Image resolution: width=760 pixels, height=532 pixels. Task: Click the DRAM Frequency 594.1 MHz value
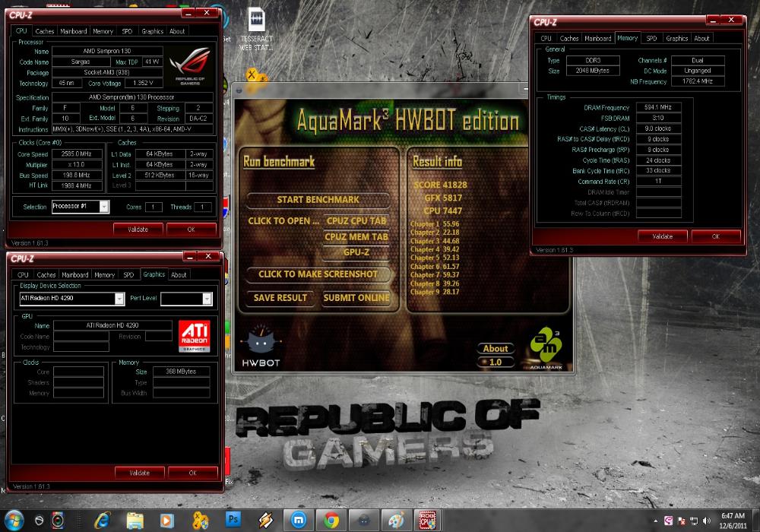658,107
